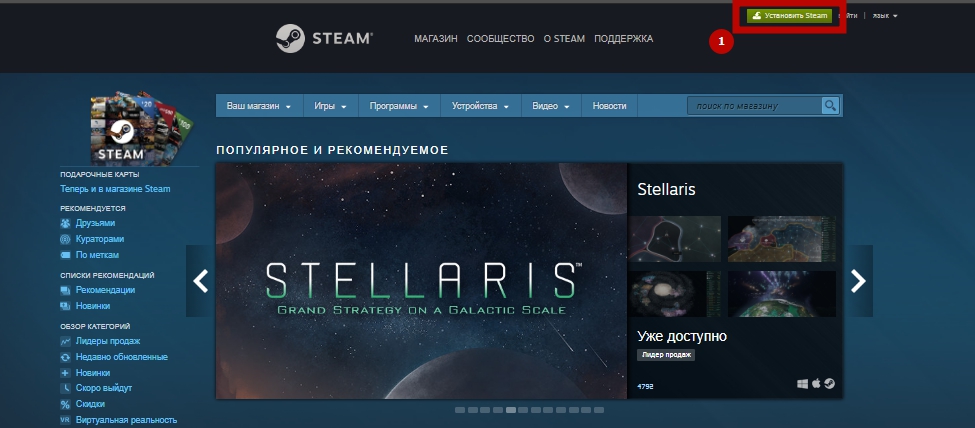The image size is (975, 428).
Task: Open the О STEAM header item
Action: pos(564,39)
